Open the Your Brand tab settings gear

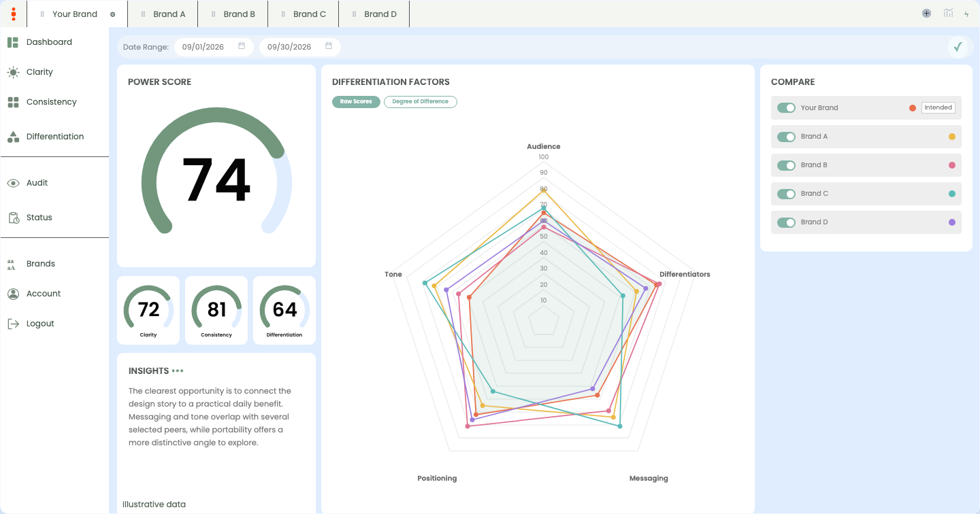coord(112,14)
